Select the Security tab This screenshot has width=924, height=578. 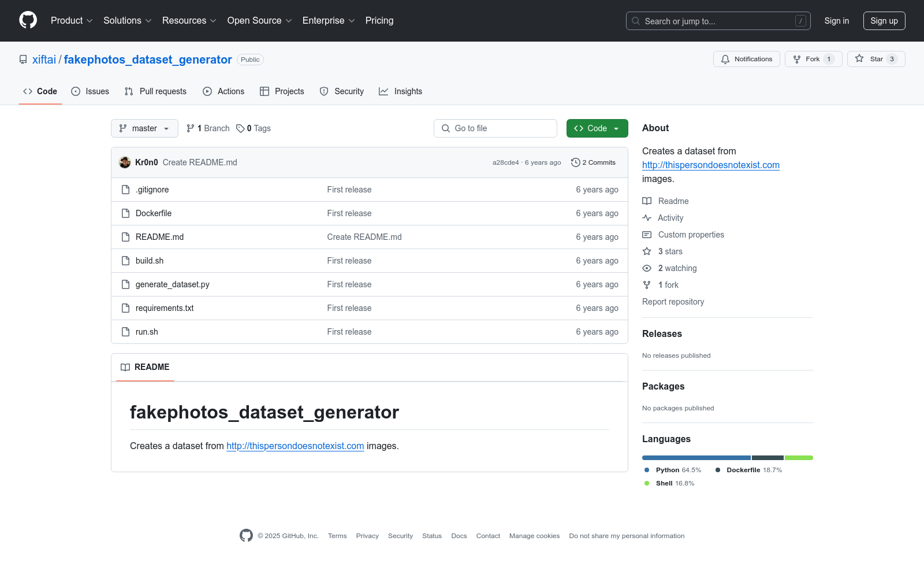[342, 91]
